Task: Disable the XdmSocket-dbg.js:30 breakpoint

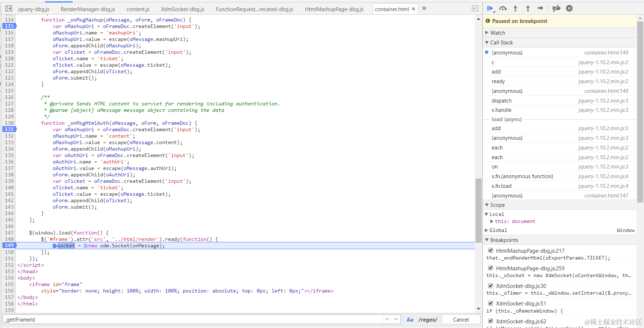Action: click(491, 285)
